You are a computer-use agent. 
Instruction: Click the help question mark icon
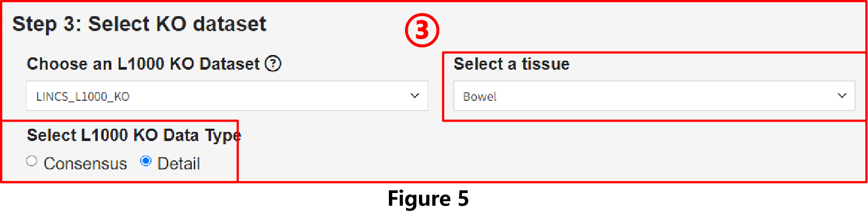point(273,64)
